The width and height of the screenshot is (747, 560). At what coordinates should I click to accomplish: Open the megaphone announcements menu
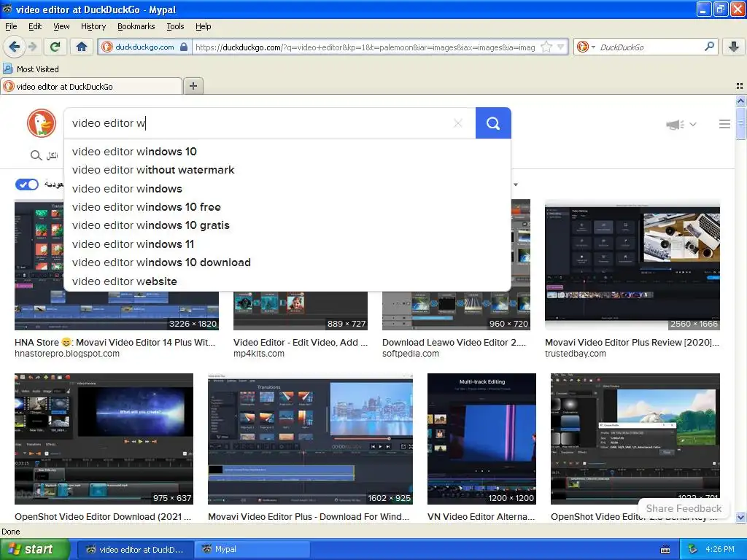(x=681, y=124)
